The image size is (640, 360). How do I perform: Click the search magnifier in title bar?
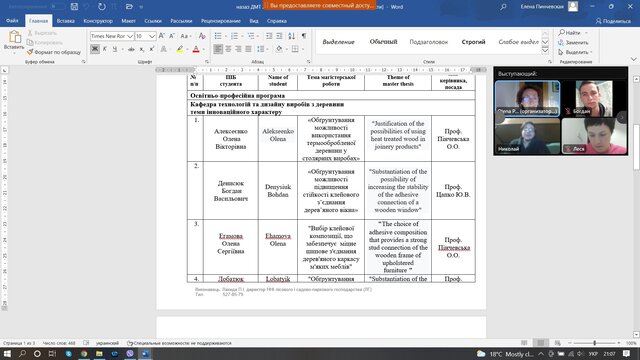click(x=503, y=7)
